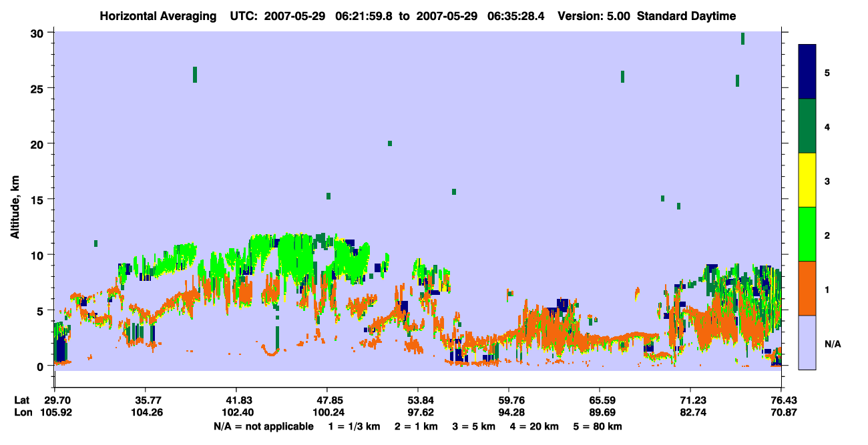
Task: Click the 'Lon' row label
Action: [23, 412]
